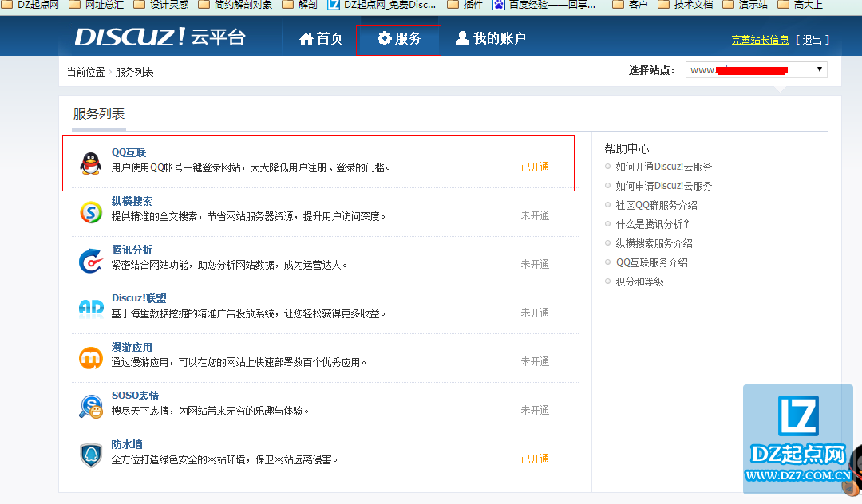Click the 完善站长信息 link

[x=760, y=40]
